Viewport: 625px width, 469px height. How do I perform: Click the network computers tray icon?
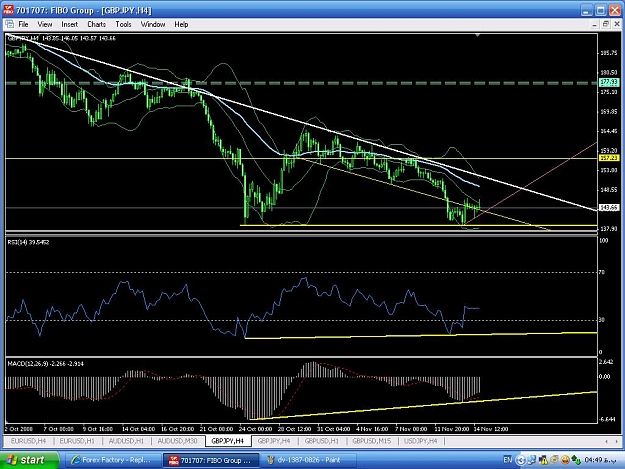531,460
